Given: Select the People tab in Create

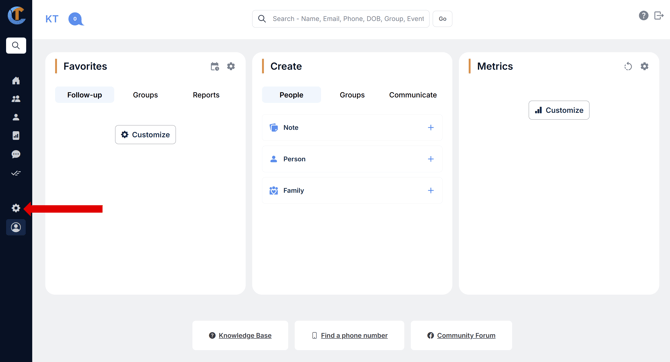Looking at the screenshot, I should (291, 95).
